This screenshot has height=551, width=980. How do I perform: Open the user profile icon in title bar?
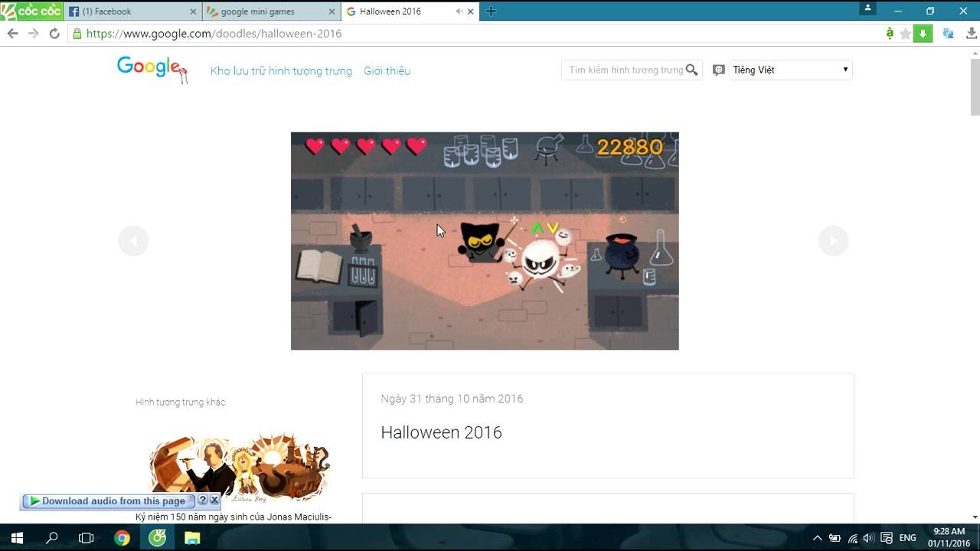click(867, 8)
